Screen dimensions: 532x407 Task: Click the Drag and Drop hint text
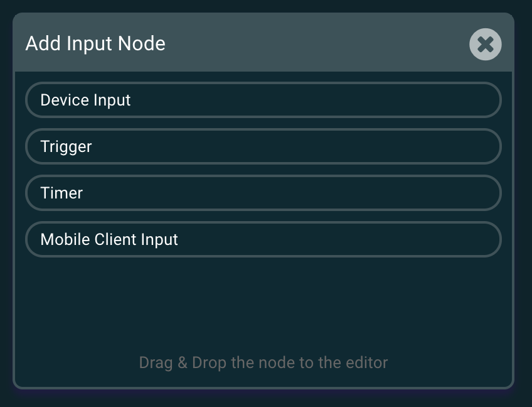263,362
